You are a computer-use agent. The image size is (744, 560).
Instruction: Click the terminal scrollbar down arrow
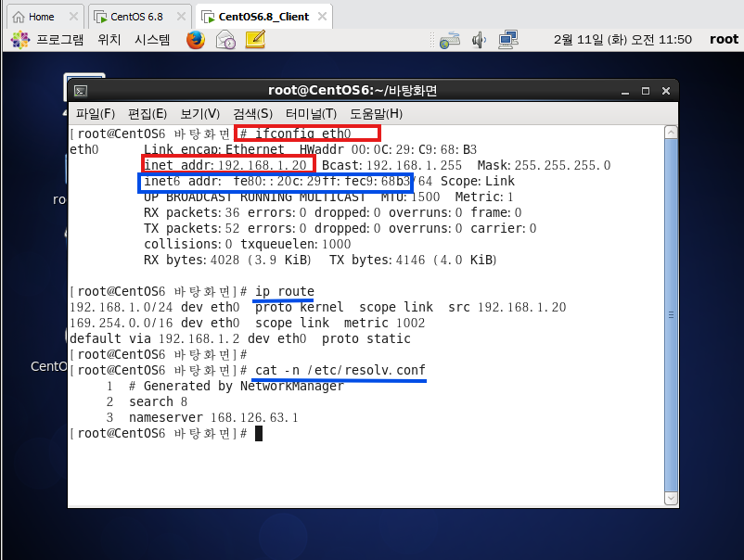(x=671, y=499)
